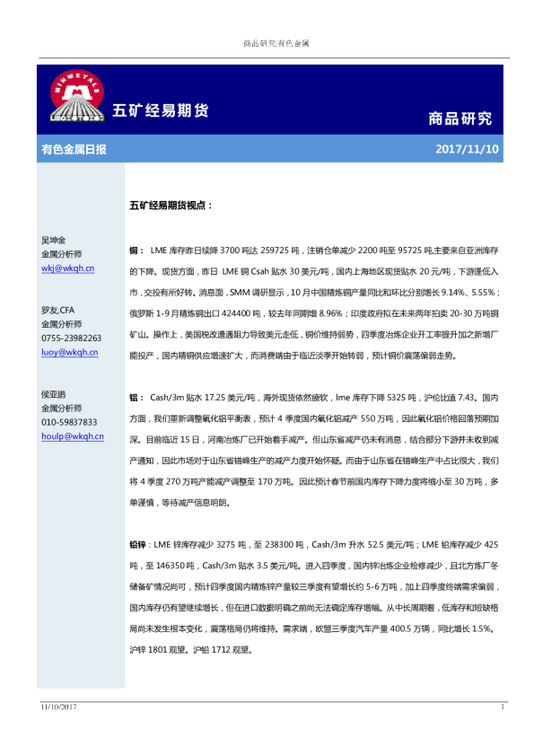
Task: Select the company name 五矿经易期货 in banner
Action: pos(161,110)
